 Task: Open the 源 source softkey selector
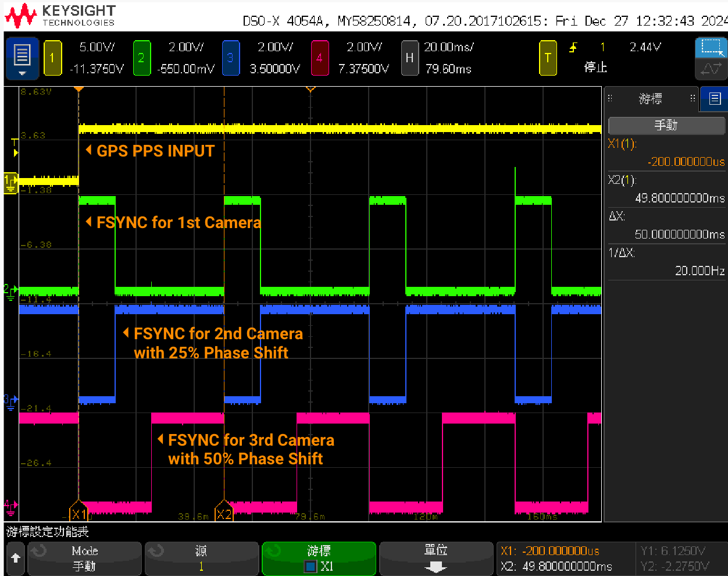click(201, 558)
